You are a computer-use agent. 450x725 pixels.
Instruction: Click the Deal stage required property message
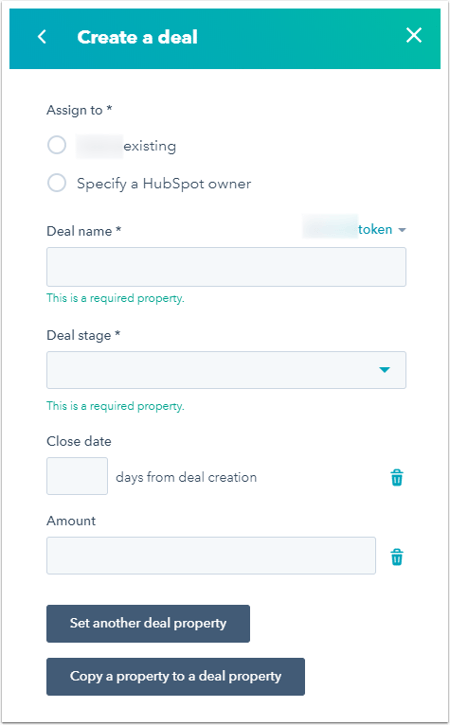pos(115,406)
